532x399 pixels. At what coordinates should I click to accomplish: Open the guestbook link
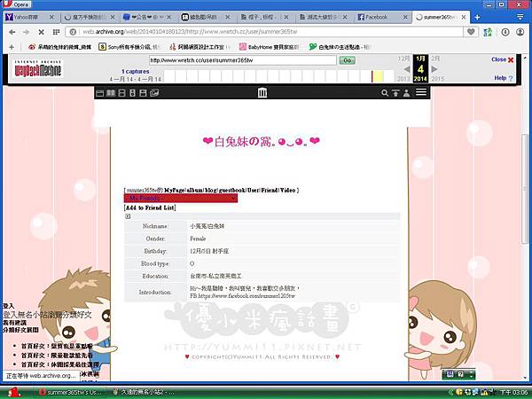coord(231,190)
